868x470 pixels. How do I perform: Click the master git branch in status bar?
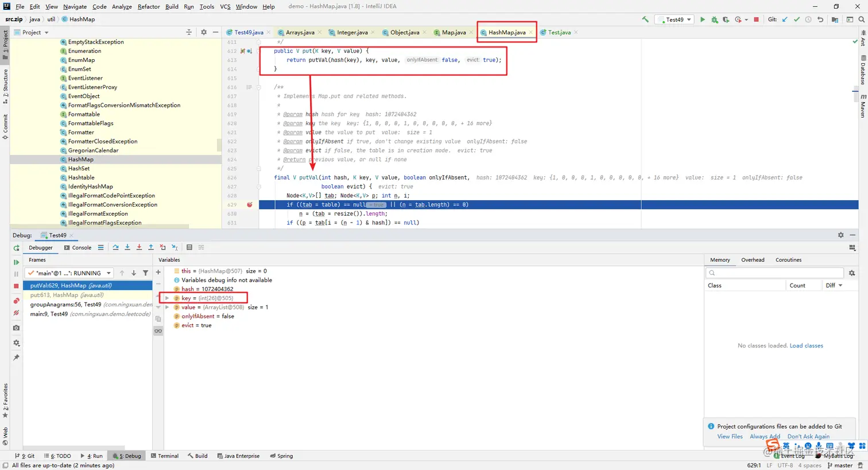840,465
